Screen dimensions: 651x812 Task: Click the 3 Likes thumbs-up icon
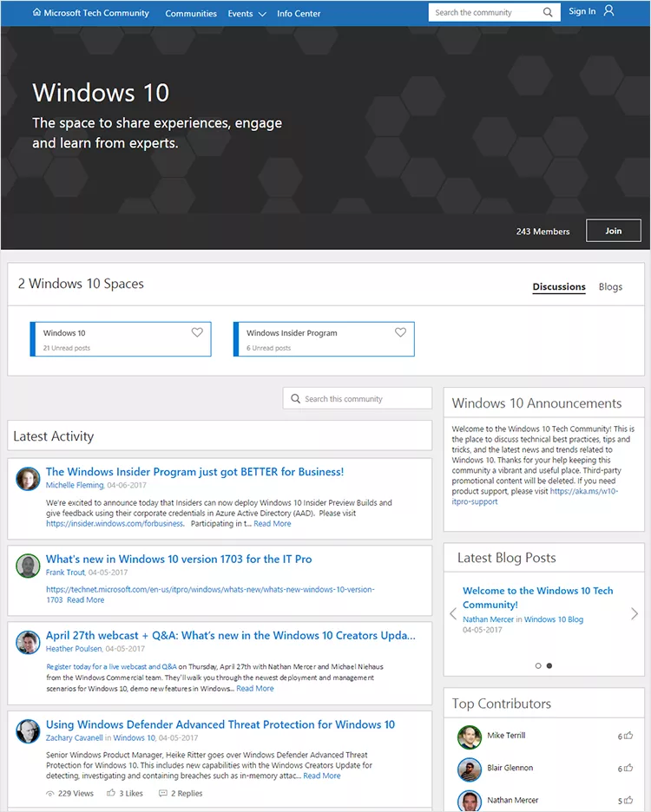point(111,793)
